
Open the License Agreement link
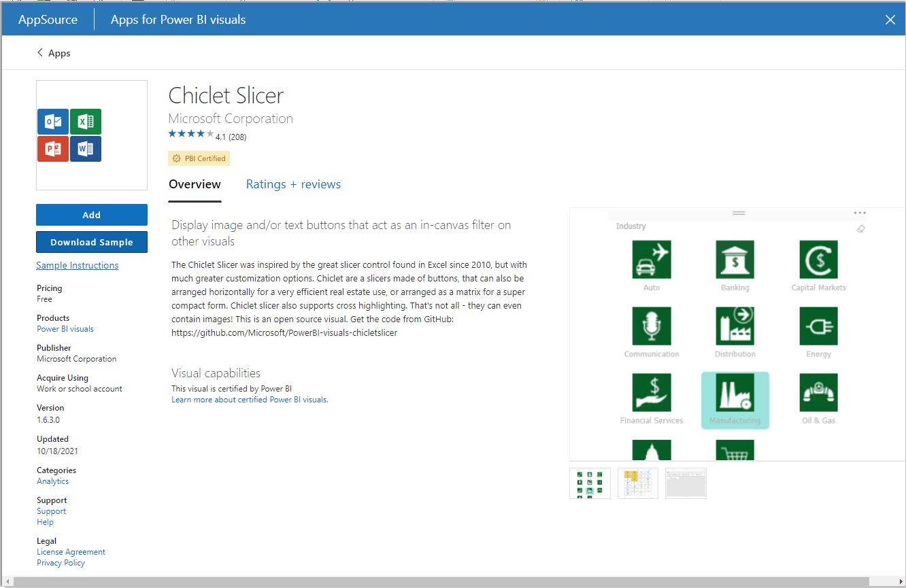pos(71,552)
